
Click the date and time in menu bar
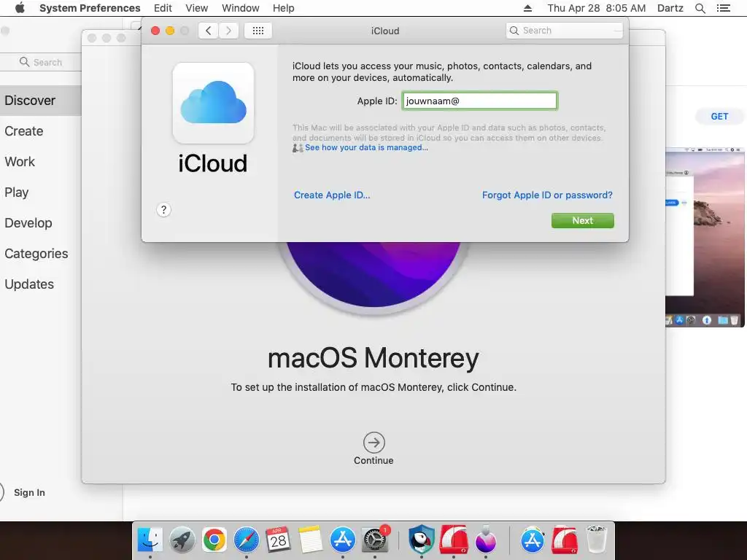[597, 8]
